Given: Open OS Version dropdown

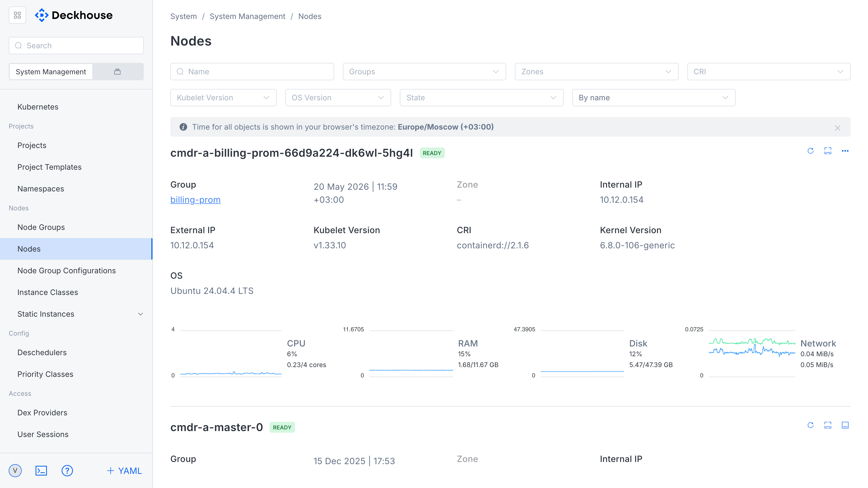Looking at the screenshot, I should pyautogui.click(x=338, y=98).
